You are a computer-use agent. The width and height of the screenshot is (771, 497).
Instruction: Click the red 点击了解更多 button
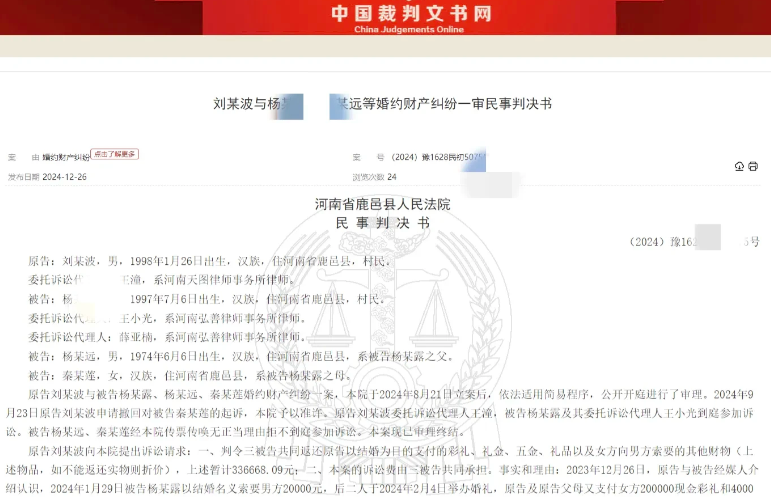pos(115,154)
